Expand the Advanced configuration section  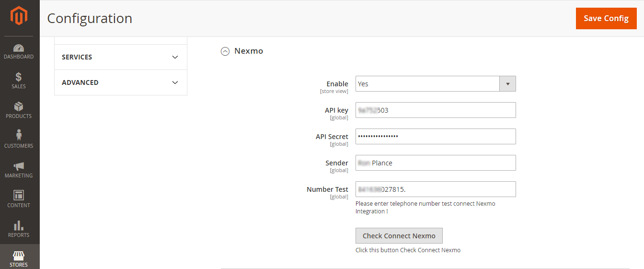pos(120,82)
